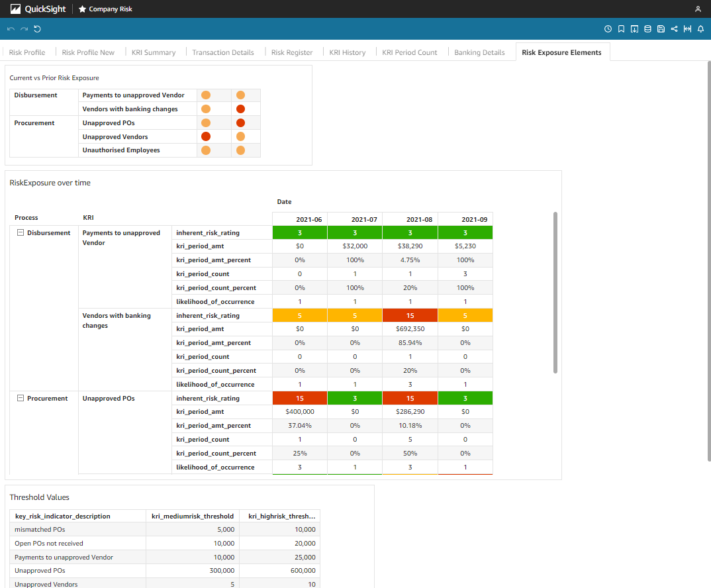The width and height of the screenshot is (711, 588).
Task: Click the redo arrow in the toolbar
Action: (x=24, y=29)
